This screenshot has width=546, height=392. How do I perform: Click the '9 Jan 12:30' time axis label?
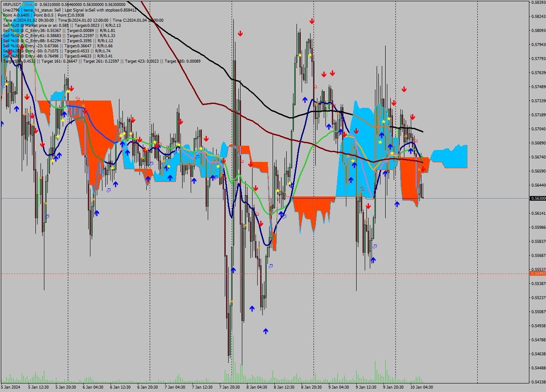[x=366, y=387]
